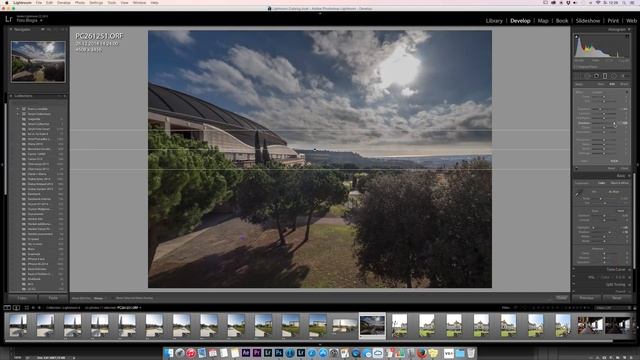This screenshot has width=640, height=360.
Task: Pick the White Balance Selector eyedropper
Action: coord(578,194)
